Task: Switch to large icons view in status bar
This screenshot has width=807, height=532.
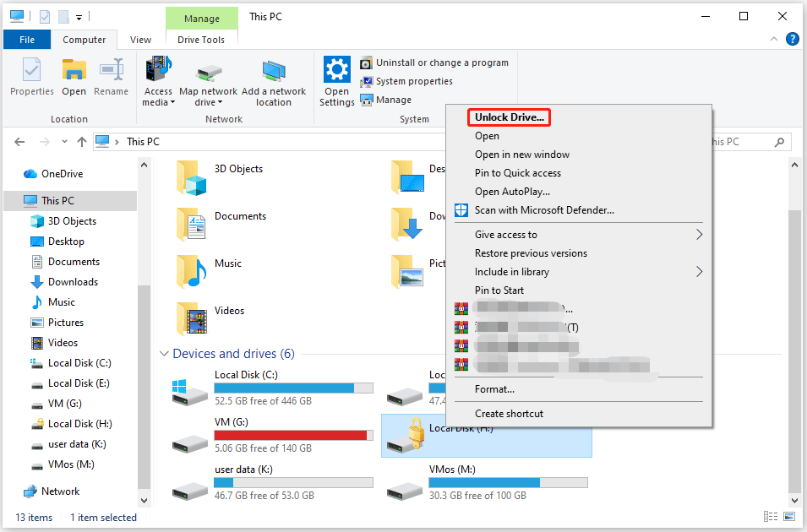Action: click(789, 516)
